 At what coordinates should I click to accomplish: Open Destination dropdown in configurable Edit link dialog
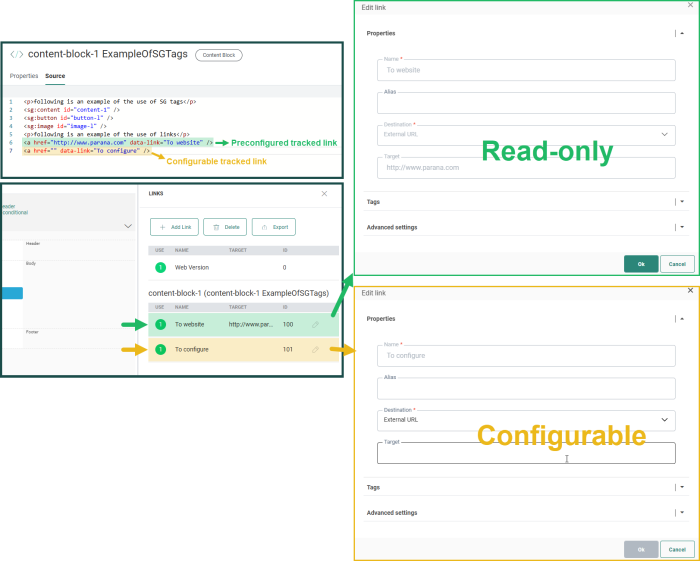pos(526,421)
